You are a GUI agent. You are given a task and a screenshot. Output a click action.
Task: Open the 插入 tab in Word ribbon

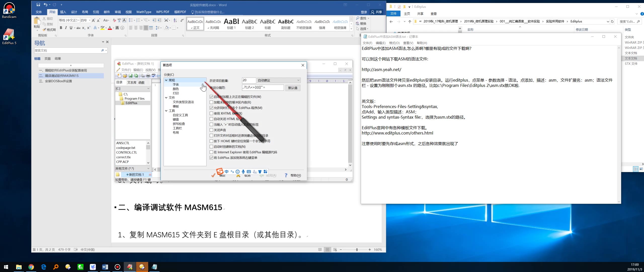63,12
